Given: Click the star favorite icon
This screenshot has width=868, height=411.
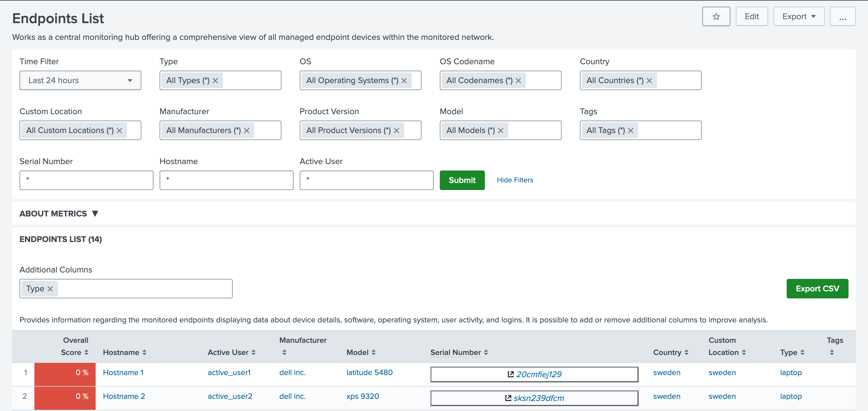Looking at the screenshot, I should [716, 16].
